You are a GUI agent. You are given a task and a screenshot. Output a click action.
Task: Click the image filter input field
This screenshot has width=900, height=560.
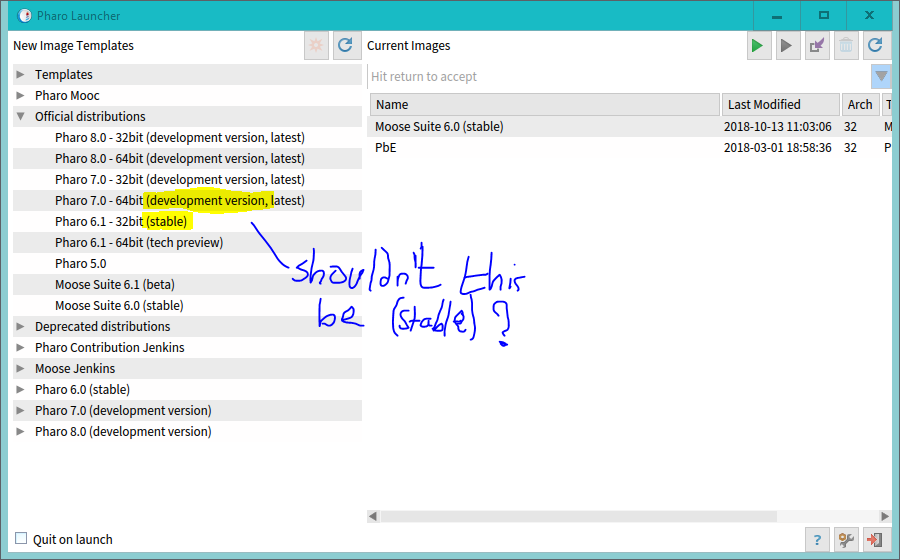[x=619, y=76]
